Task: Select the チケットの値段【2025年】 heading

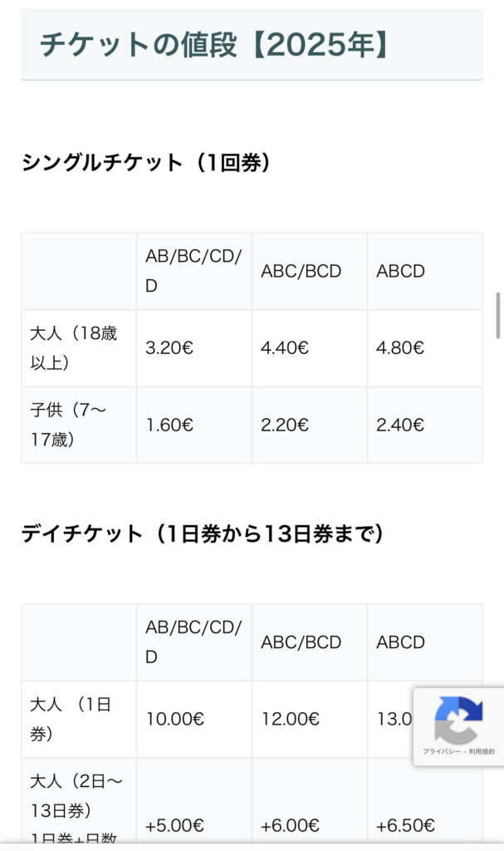Action: pos(215,45)
